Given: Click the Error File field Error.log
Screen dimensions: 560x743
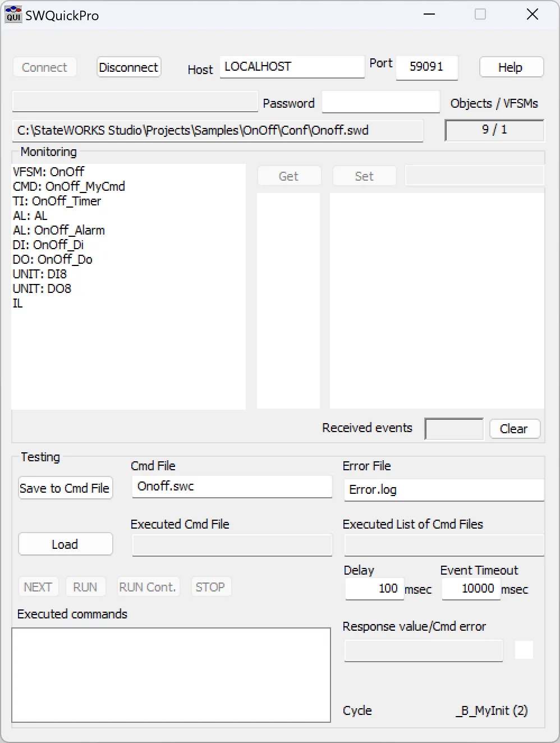Looking at the screenshot, I should pos(443,489).
